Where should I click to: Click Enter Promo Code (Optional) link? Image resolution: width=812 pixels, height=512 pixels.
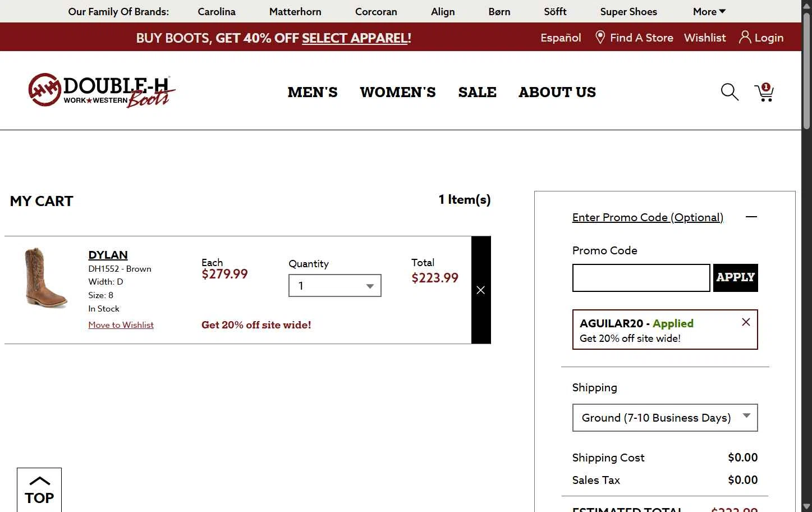[x=648, y=217]
